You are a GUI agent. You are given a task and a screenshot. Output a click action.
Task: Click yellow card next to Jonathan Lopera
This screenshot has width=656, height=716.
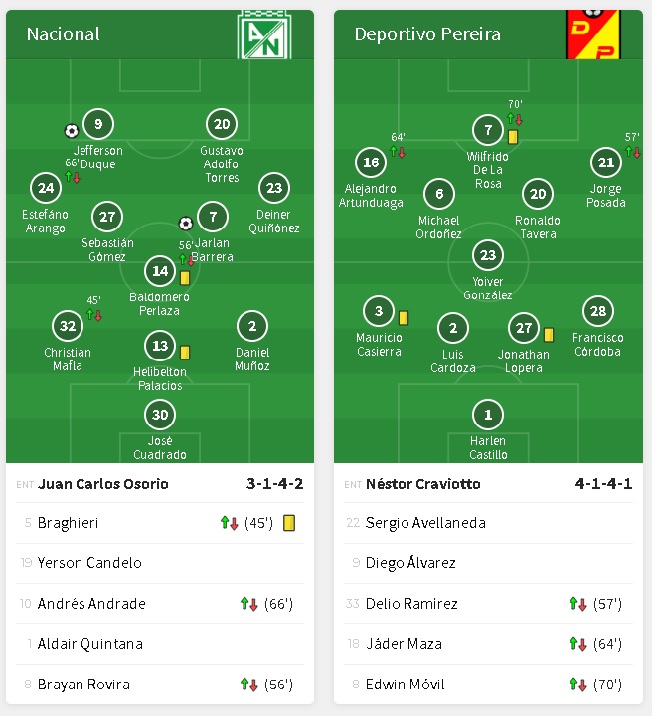(x=549, y=334)
